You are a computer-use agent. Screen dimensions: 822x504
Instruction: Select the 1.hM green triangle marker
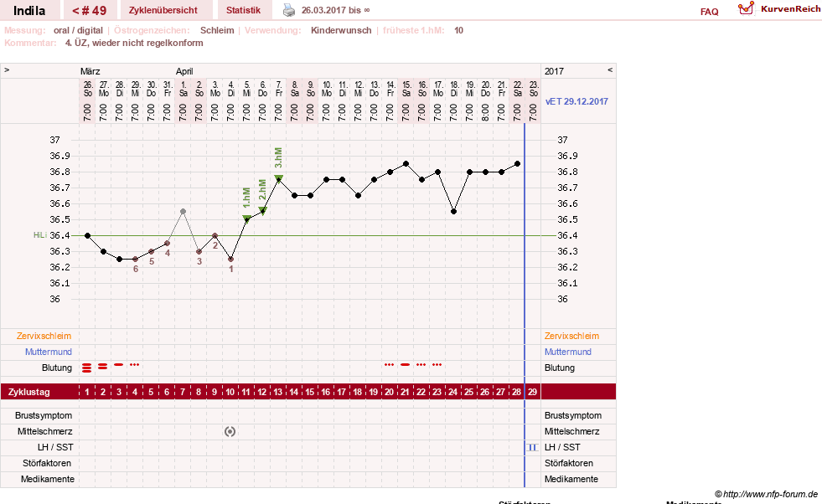(x=246, y=218)
